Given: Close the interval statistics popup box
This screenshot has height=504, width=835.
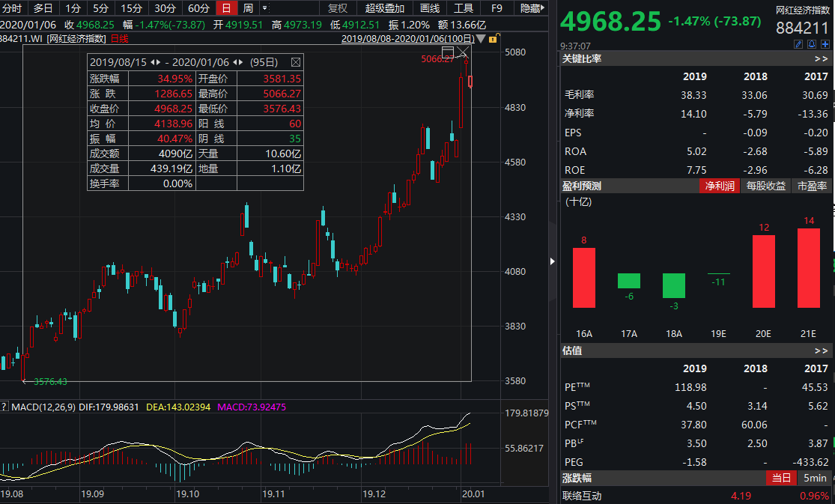Looking at the screenshot, I should click(x=296, y=61).
